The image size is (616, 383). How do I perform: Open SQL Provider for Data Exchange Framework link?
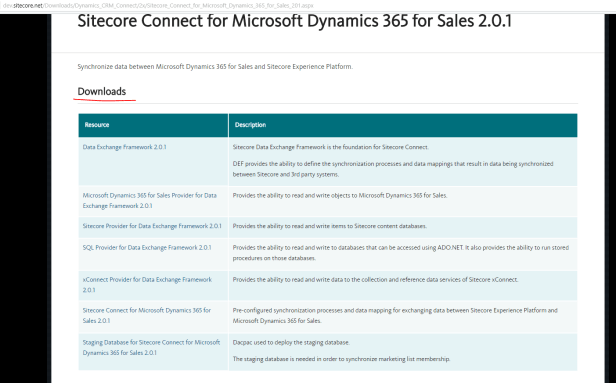147,248
